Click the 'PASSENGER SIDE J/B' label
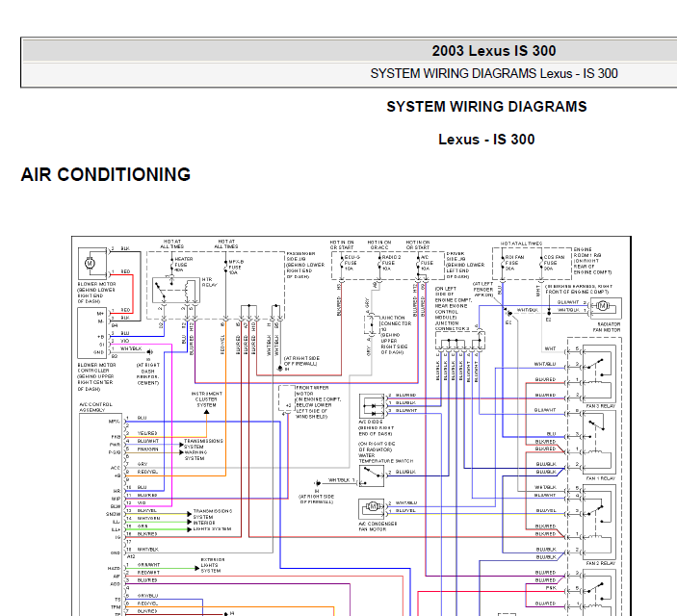Screen dimensions: 677x616 (x=300, y=256)
